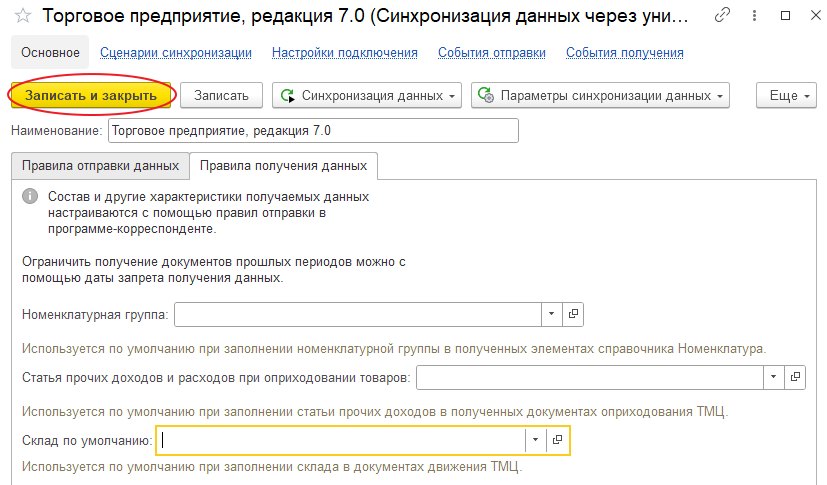Maximize the dialog window
This screenshot has height=485, width=827.
pyautogui.click(x=785, y=16)
